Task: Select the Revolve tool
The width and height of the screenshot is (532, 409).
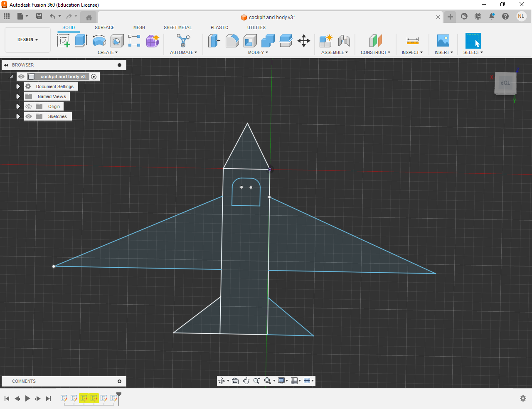Action: 99,41
